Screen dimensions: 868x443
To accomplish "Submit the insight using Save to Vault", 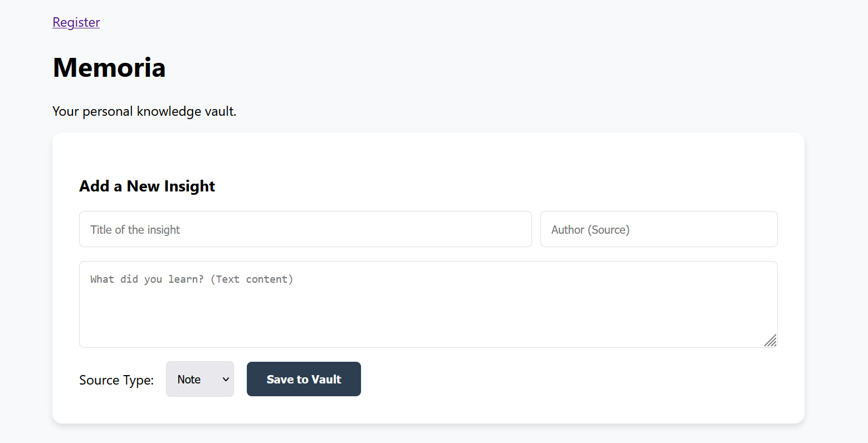I will pos(304,379).
